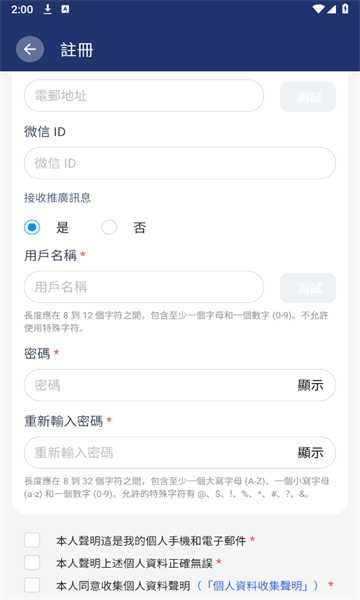This screenshot has width=360, height=600.
Task: Tap the back arrow icon
Action: click(x=30, y=49)
